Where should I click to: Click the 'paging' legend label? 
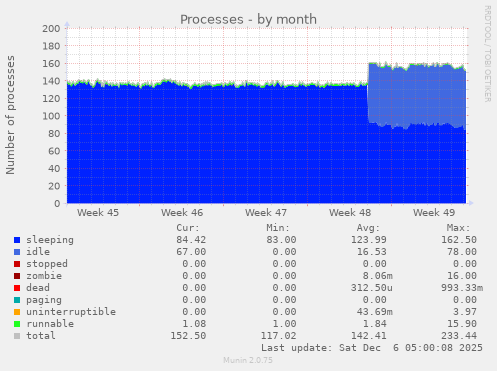pyautogui.click(x=44, y=300)
